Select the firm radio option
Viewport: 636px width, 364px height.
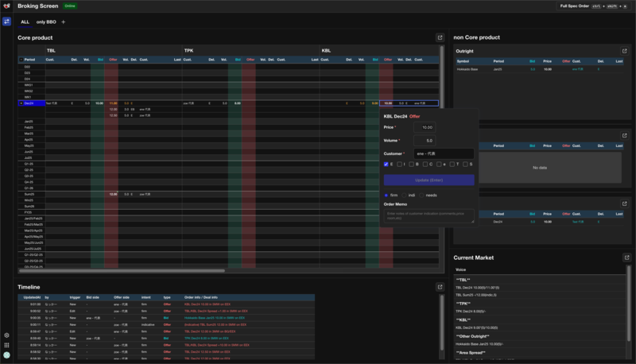386,196
